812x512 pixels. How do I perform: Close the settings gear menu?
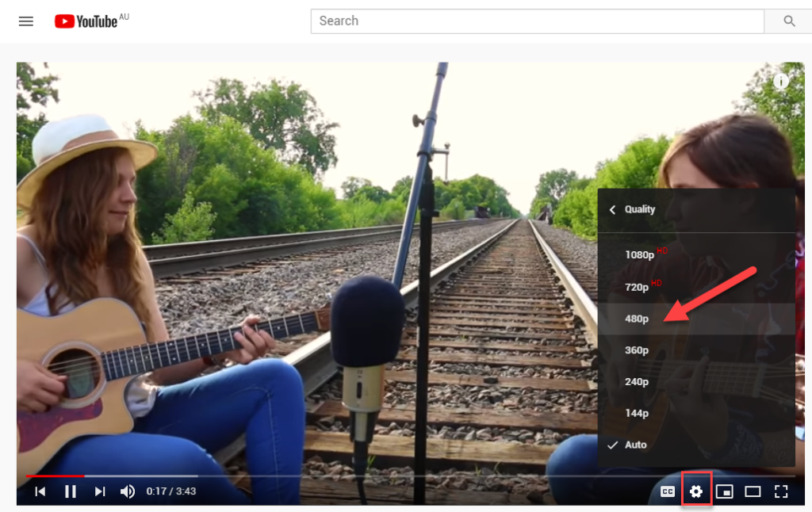696,491
